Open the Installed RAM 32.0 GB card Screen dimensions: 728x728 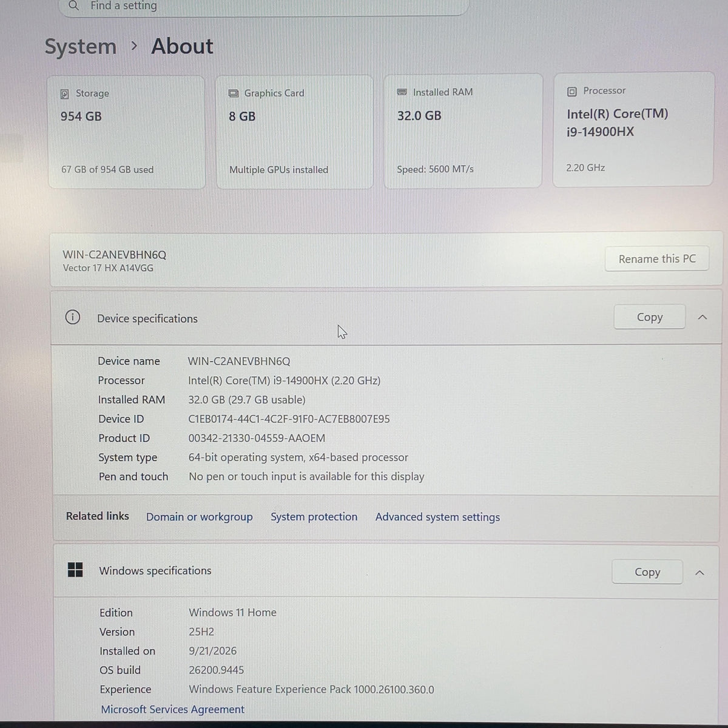pyautogui.click(x=462, y=130)
